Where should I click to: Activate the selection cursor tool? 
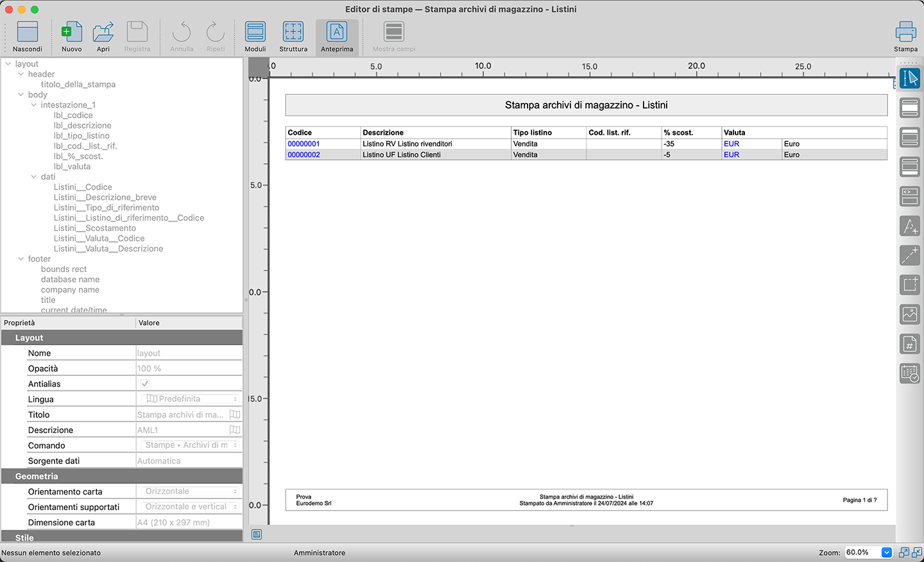click(x=910, y=78)
